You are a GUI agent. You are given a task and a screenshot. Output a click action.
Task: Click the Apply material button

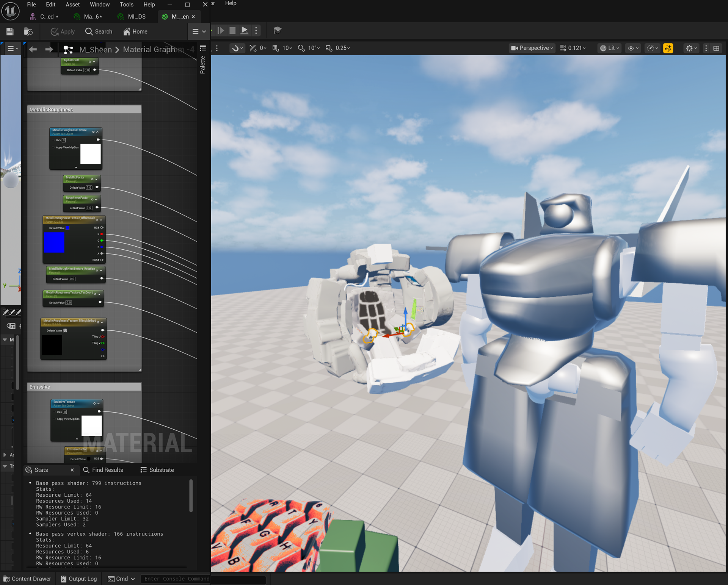tap(63, 31)
